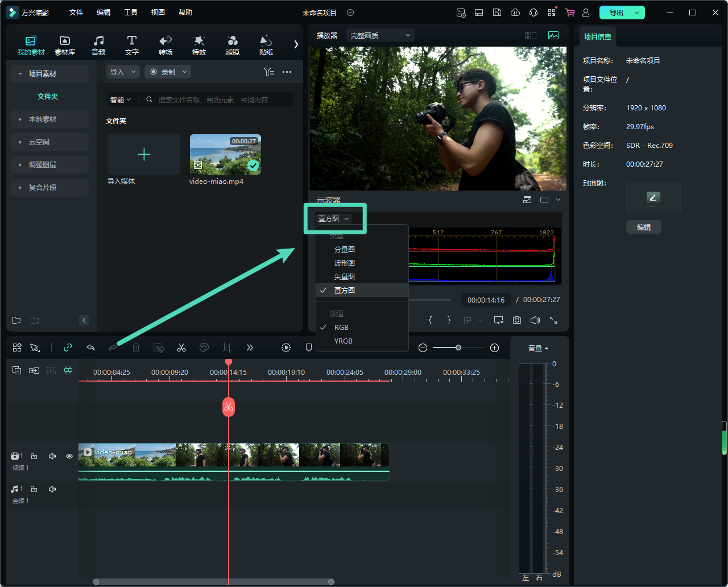Screen dimensions: 728x587
Task: Open the 特效 (Effects) panel icon
Action: [198, 45]
